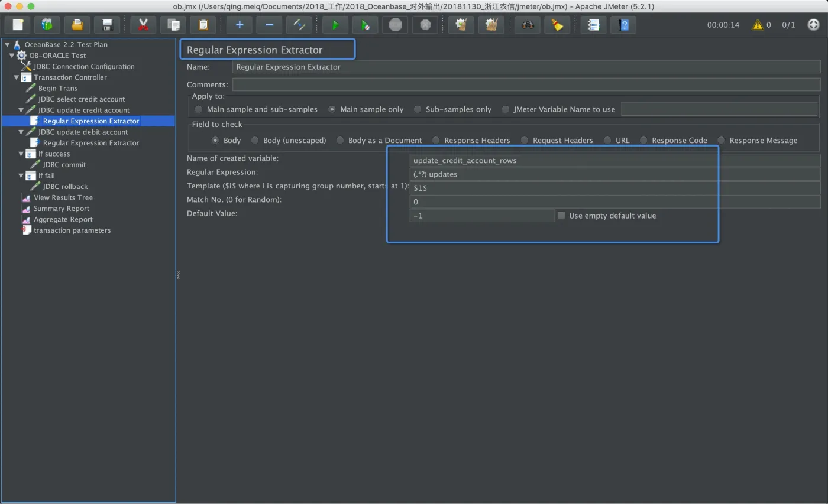Viewport: 828px width, 504px height.
Task: Open the Templates toolbar icon
Action: click(x=47, y=25)
